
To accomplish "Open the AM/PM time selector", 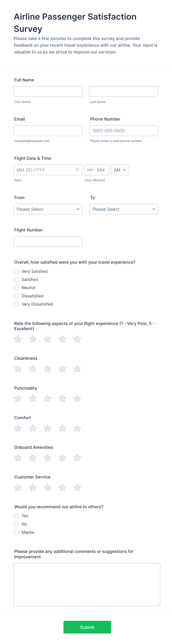I will [x=120, y=170].
